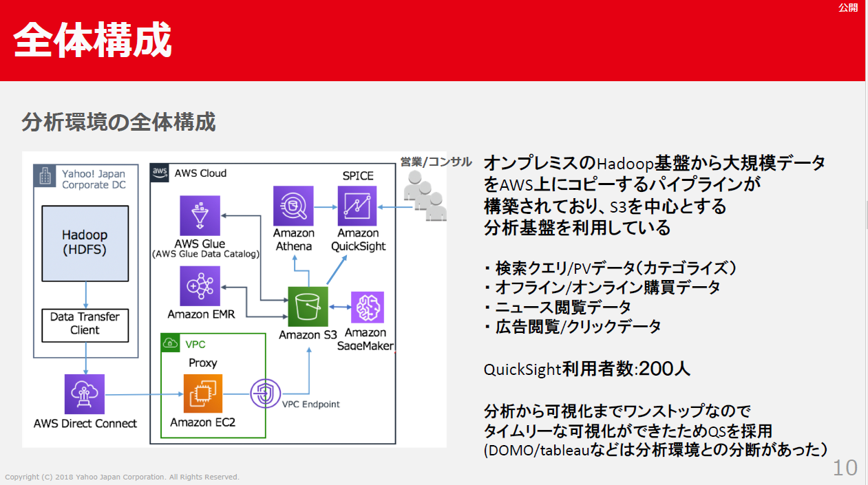The height and width of the screenshot is (485, 868).
Task: Click the SPICE label
Action: [358, 175]
